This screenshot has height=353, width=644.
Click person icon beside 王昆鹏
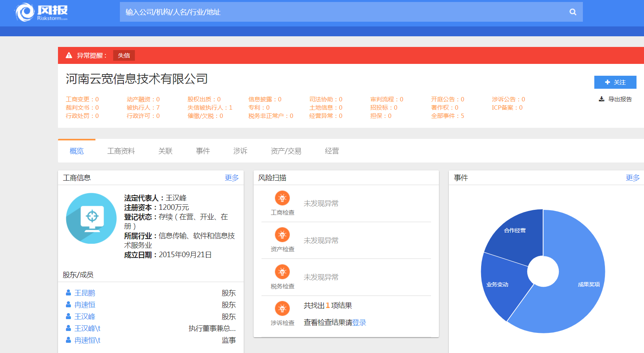point(68,293)
